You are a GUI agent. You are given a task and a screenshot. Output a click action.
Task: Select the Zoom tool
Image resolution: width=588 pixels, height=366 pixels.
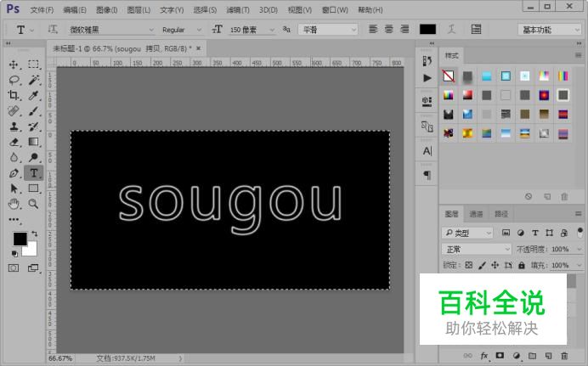coord(33,204)
